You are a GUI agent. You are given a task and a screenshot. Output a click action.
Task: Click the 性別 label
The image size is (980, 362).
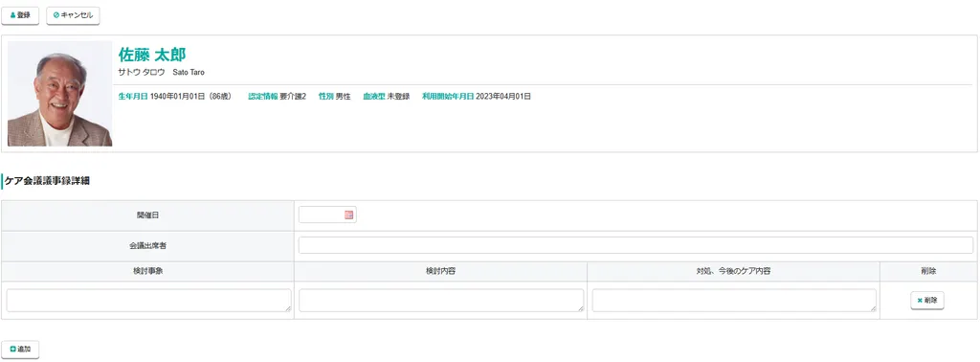pos(325,97)
